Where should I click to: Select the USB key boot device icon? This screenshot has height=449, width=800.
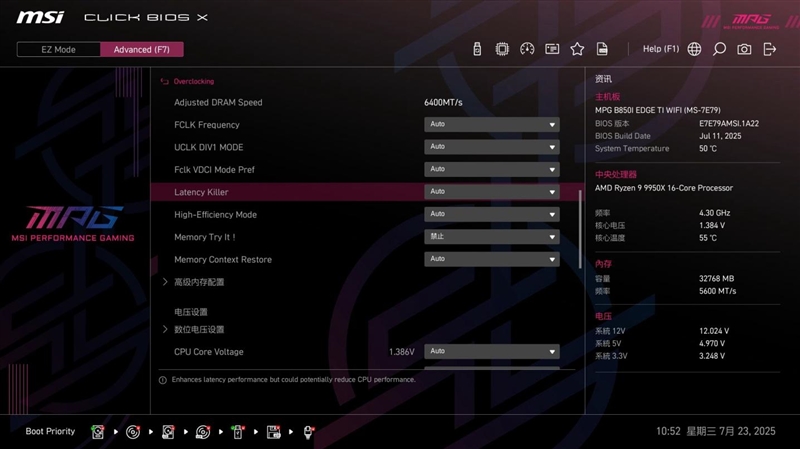238,432
